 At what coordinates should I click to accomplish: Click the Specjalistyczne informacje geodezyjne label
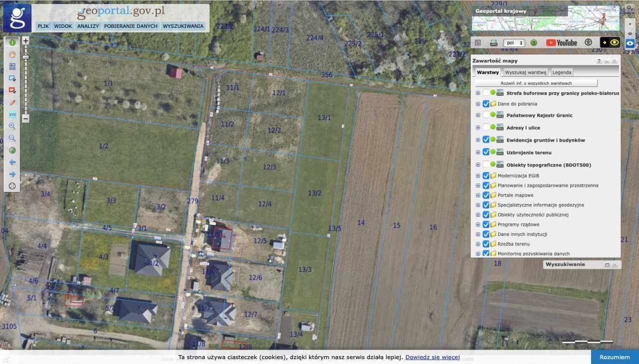(x=541, y=205)
